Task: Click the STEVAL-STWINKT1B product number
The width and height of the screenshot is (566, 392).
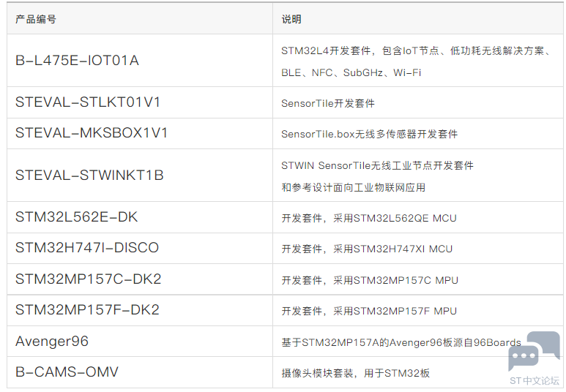Action: coord(89,176)
